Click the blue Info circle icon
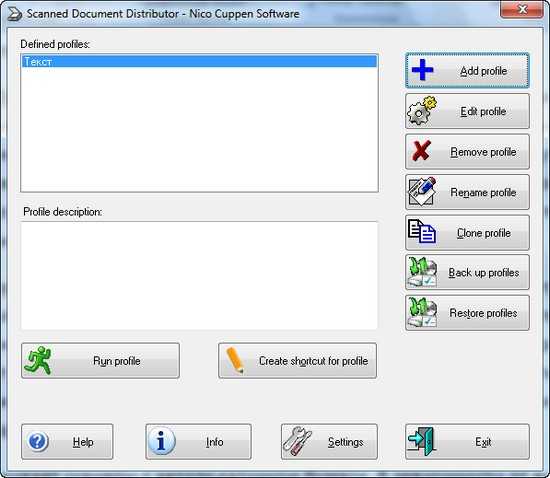The image size is (550, 478). pyautogui.click(x=161, y=442)
